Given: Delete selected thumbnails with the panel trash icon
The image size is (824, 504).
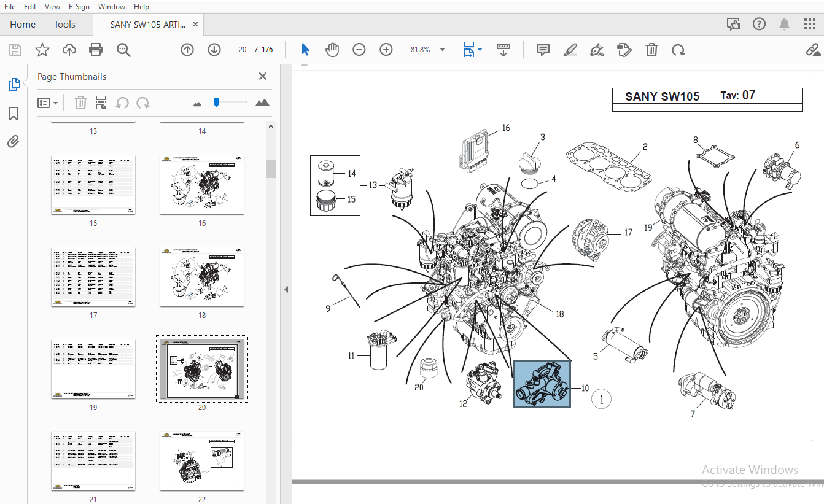Looking at the screenshot, I should (x=80, y=103).
